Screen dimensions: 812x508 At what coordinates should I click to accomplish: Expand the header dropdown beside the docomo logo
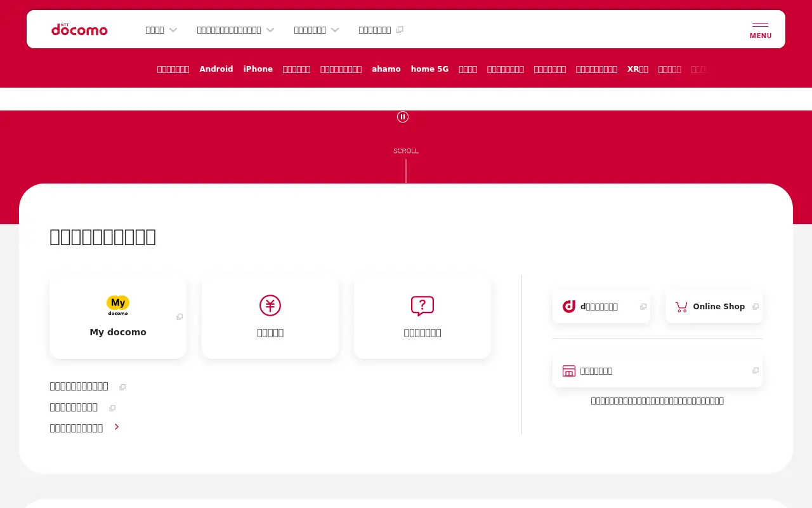tap(161, 30)
